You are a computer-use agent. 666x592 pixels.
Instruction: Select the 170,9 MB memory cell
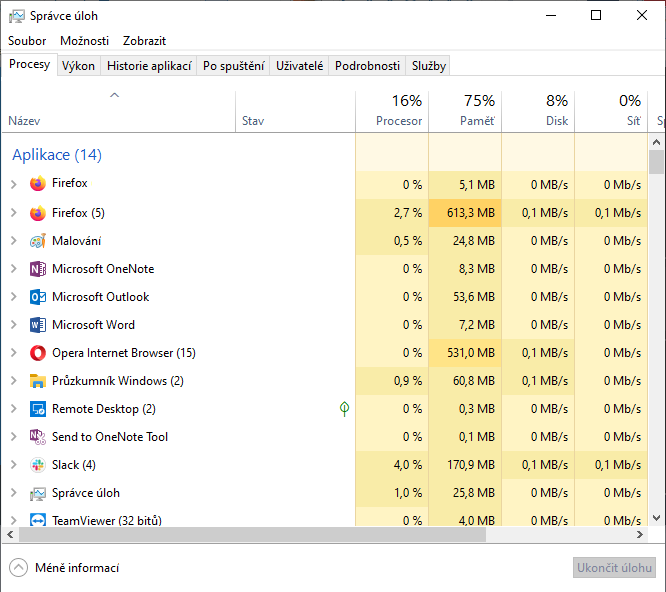(x=465, y=465)
